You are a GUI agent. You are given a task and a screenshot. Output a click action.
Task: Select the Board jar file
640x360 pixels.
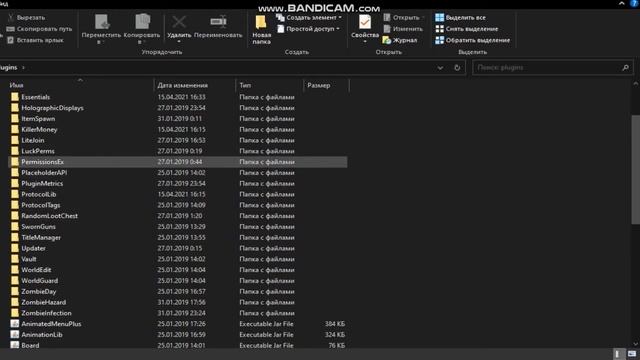(178, 345)
